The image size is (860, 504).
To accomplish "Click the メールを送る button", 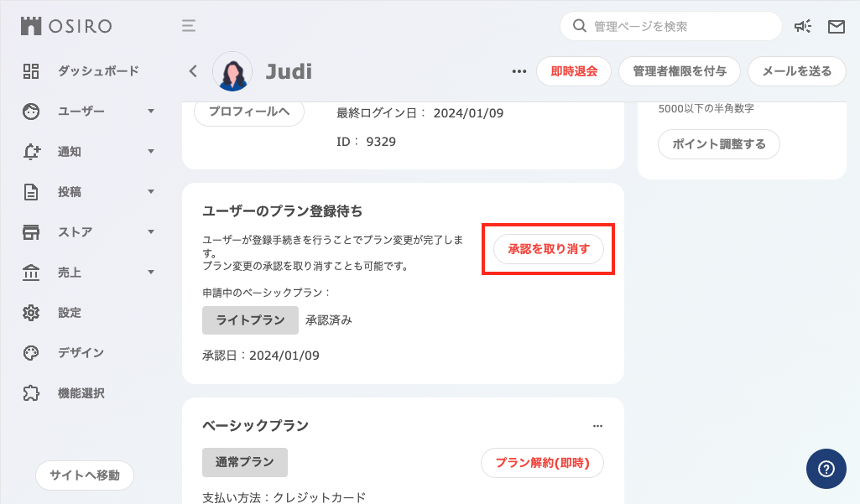I will pyautogui.click(x=796, y=71).
